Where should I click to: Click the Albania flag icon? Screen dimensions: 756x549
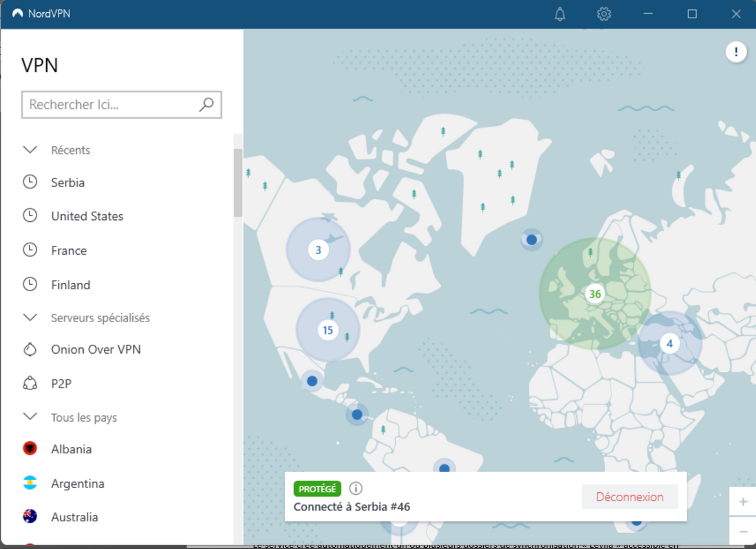coord(30,449)
